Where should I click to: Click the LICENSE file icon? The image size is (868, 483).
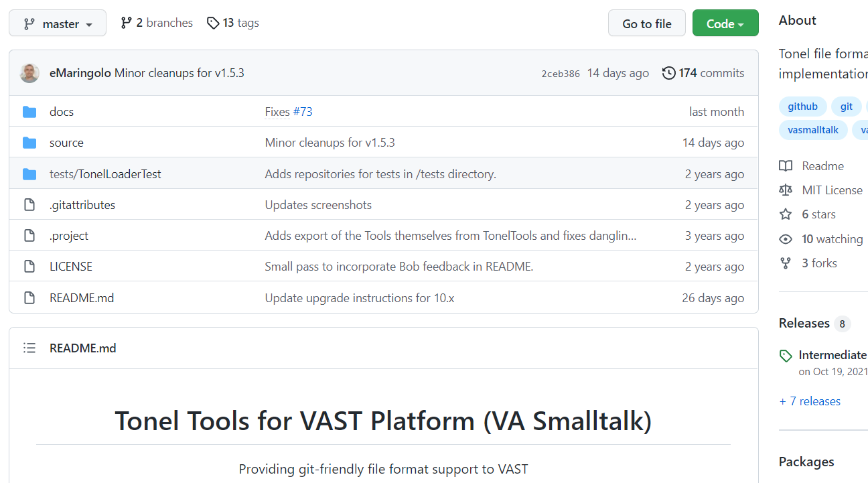(x=29, y=267)
